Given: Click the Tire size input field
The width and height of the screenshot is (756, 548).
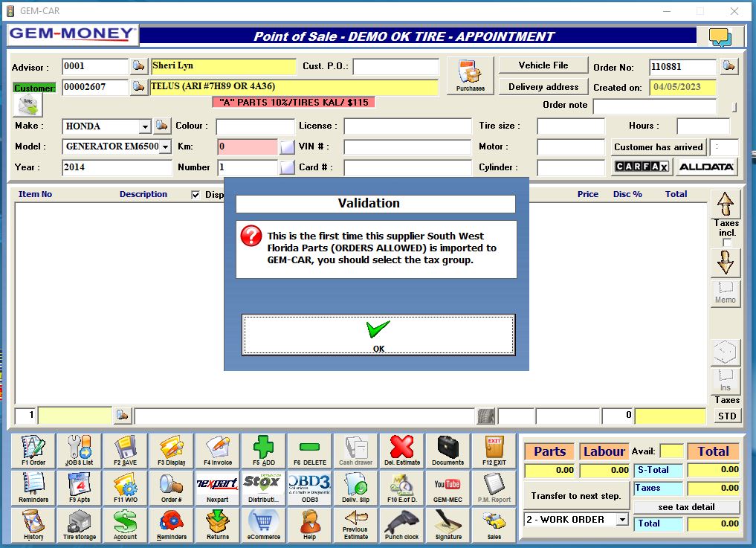Looking at the screenshot, I should pos(571,126).
